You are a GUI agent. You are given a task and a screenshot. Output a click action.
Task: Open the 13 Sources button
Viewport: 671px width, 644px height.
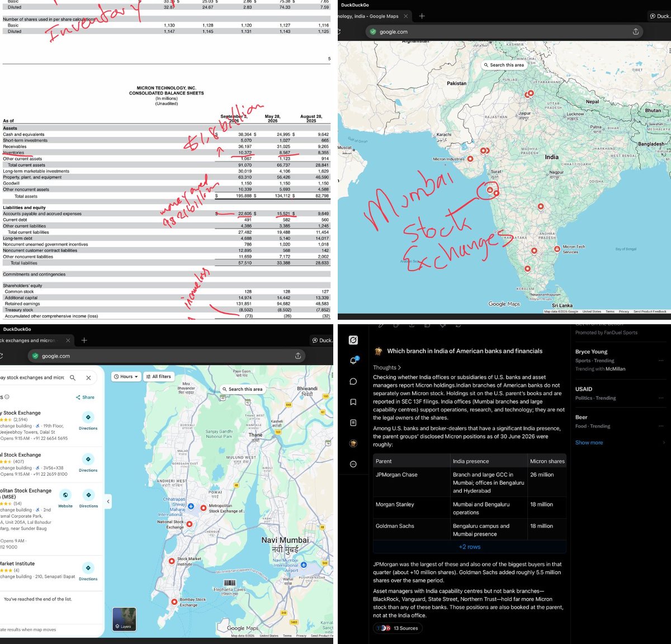pos(398,628)
